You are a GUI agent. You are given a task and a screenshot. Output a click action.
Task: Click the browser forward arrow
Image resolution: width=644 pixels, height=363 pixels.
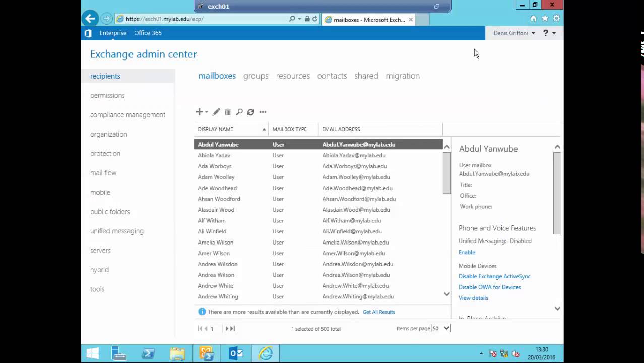pos(106,19)
